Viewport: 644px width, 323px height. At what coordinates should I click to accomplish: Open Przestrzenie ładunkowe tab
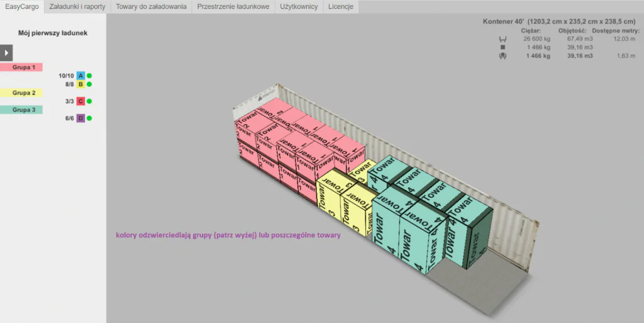click(233, 6)
